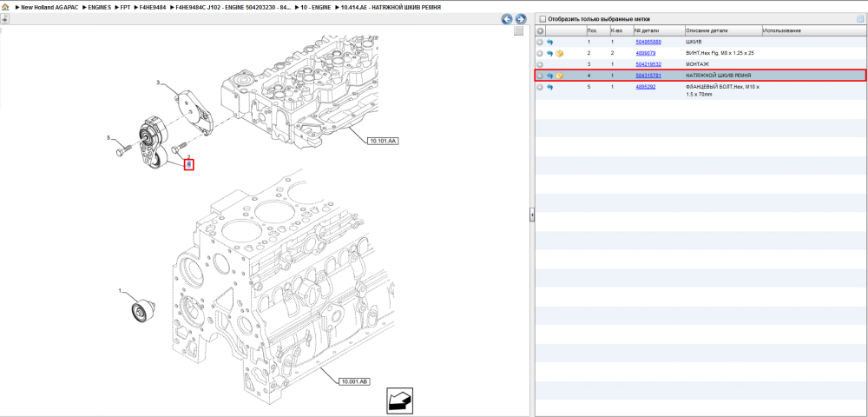Open New Holland AG APAC breadcrumb
The height and width of the screenshot is (417, 868).
point(49,7)
